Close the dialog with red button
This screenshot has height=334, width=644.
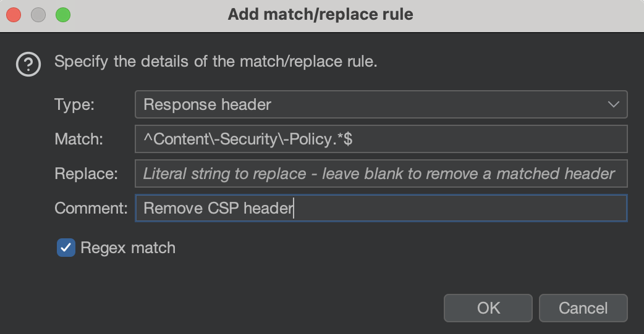(x=14, y=14)
